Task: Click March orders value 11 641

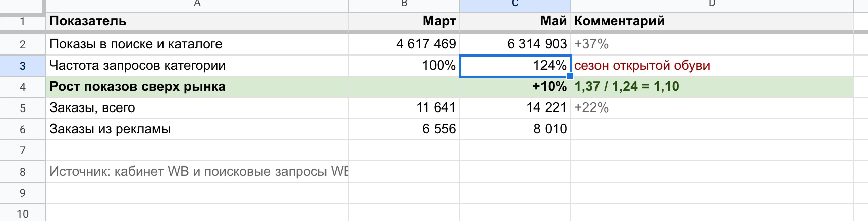Action: (404, 108)
